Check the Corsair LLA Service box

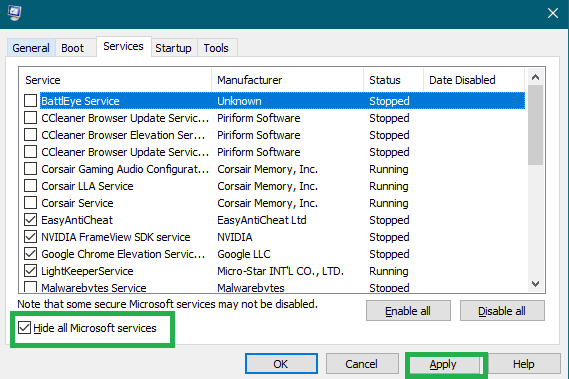30,186
